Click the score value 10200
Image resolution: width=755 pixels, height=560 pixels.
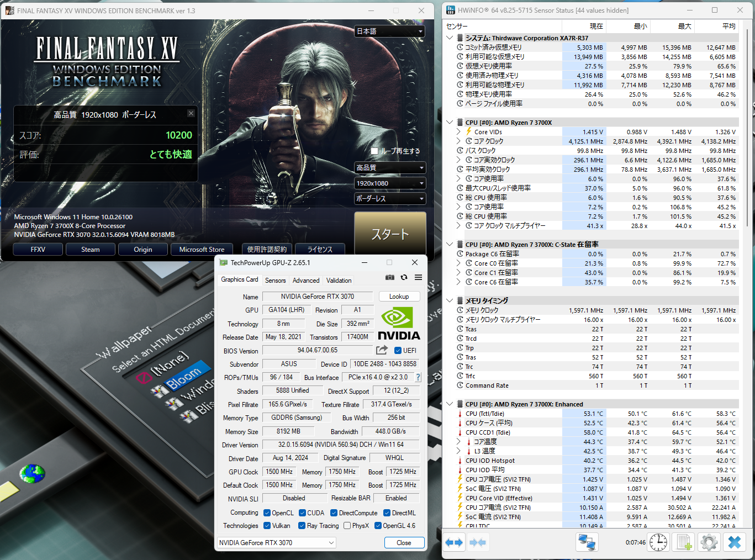point(179,135)
